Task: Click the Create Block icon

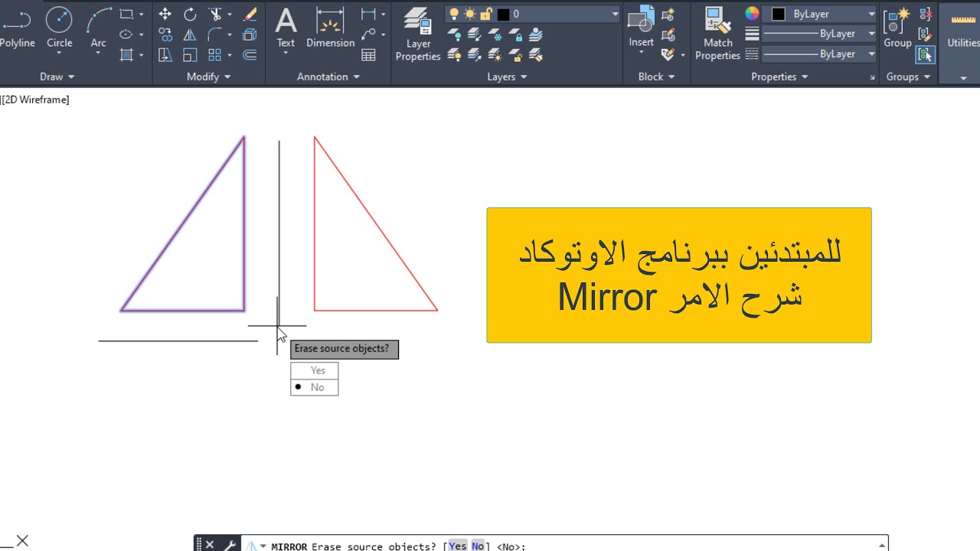Action: click(668, 15)
